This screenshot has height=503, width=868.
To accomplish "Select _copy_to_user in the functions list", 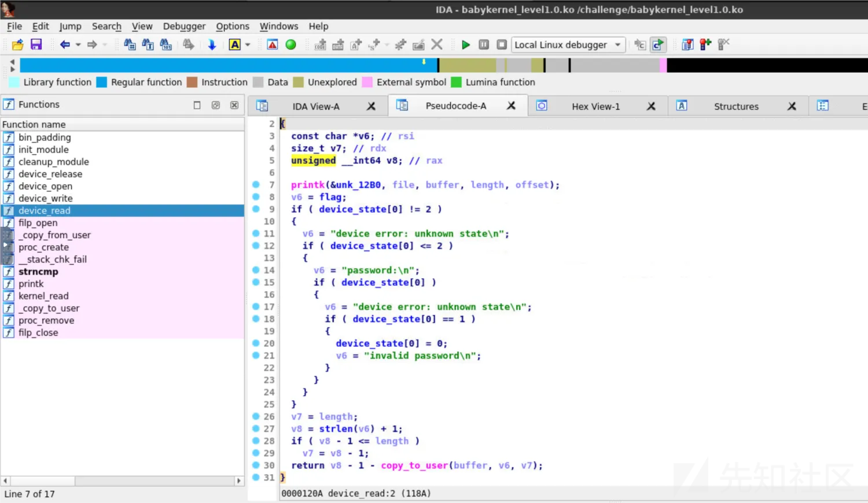I will 123,308.
